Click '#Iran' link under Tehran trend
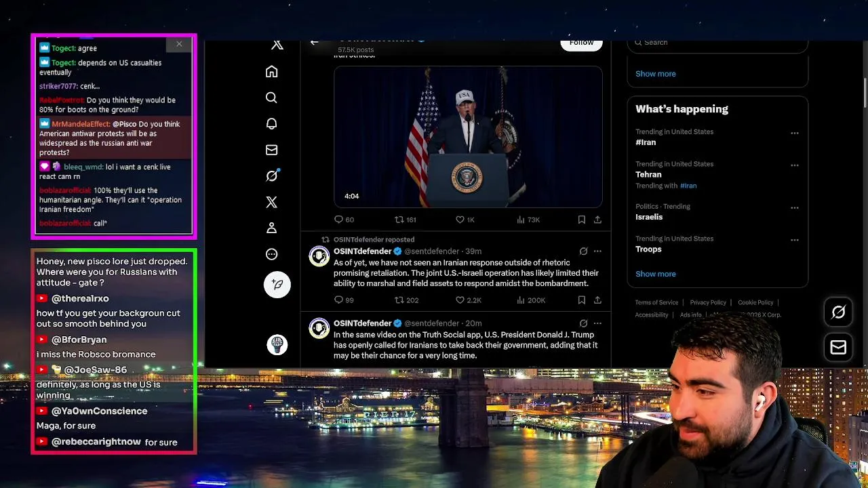The width and height of the screenshot is (868, 488). [688, 186]
